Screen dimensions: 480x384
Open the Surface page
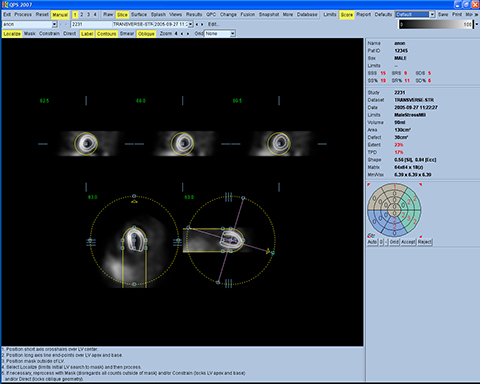139,15
